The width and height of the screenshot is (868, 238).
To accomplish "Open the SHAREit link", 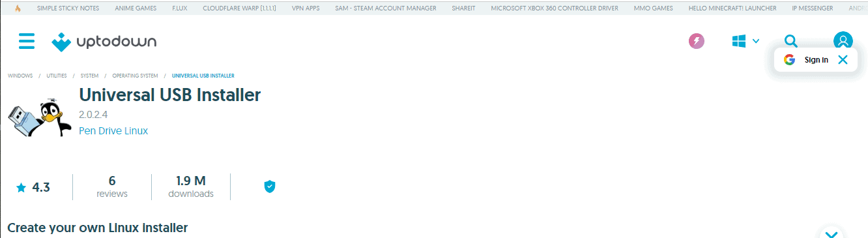I will click(464, 8).
